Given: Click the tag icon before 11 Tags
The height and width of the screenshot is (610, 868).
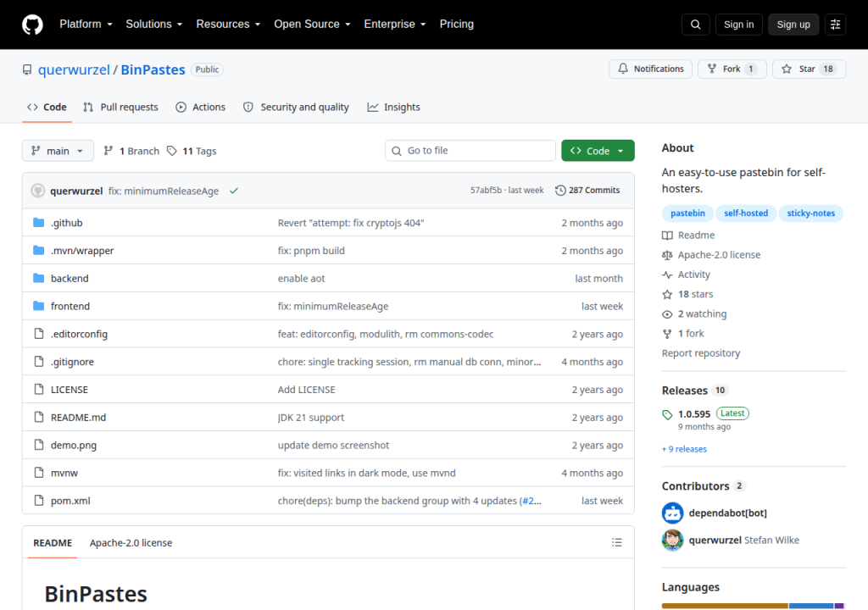Looking at the screenshot, I should pos(172,151).
